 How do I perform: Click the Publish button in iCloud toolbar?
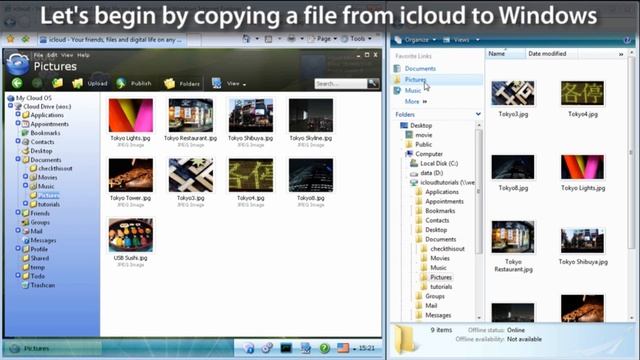click(133, 83)
